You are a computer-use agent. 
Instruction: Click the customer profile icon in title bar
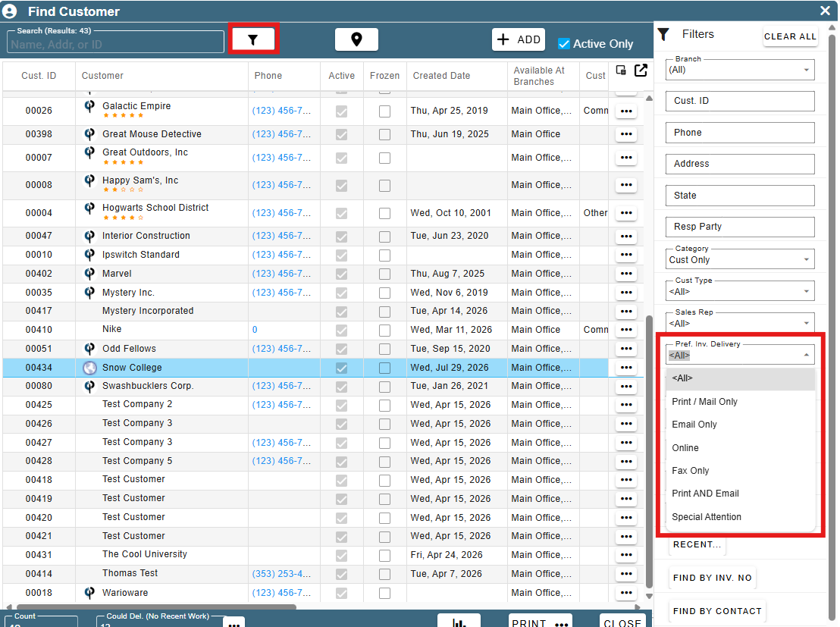click(10, 11)
